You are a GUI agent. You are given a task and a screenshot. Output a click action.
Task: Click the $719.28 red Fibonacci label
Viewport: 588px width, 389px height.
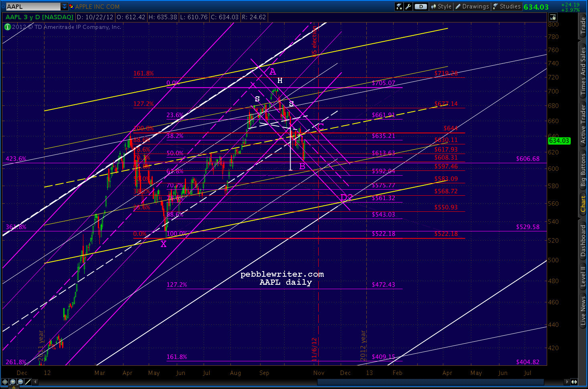(x=446, y=73)
